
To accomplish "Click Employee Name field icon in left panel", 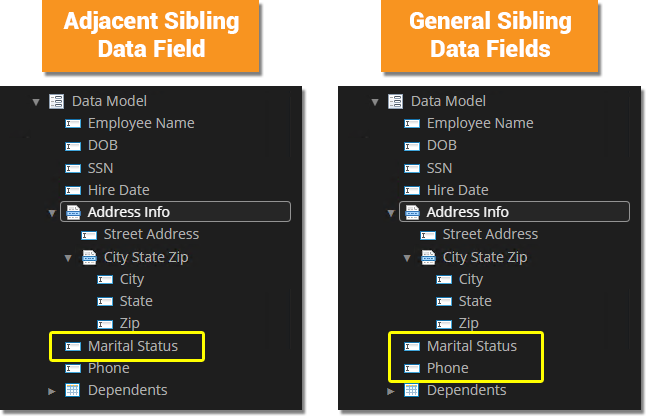I will pyautogui.click(x=73, y=124).
